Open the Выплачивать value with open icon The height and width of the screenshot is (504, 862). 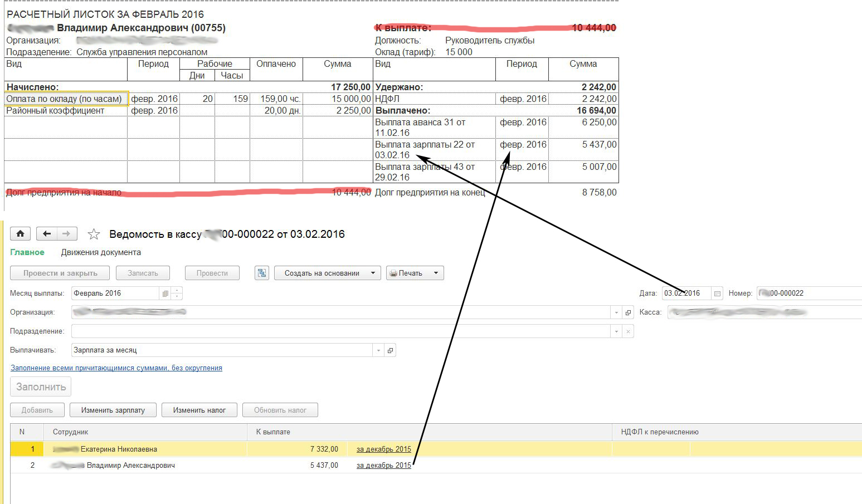click(x=390, y=350)
